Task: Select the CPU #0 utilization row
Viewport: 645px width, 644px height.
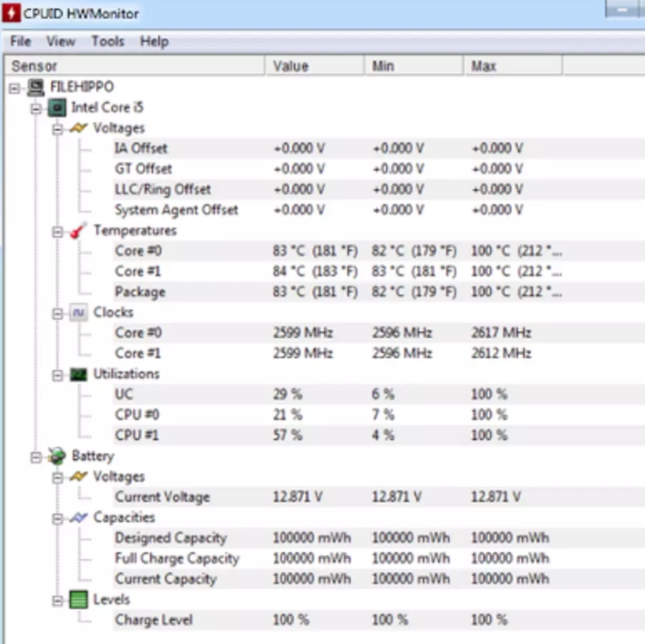Action: pyautogui.click(x=378, y=415)
